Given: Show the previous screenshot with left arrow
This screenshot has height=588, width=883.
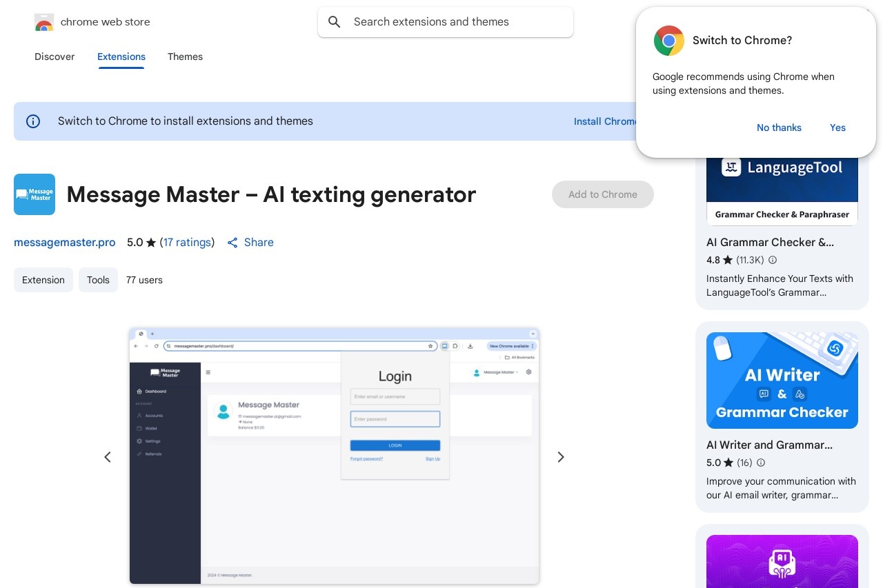Looking at the screenshot, I should click(x=108, y=457).
